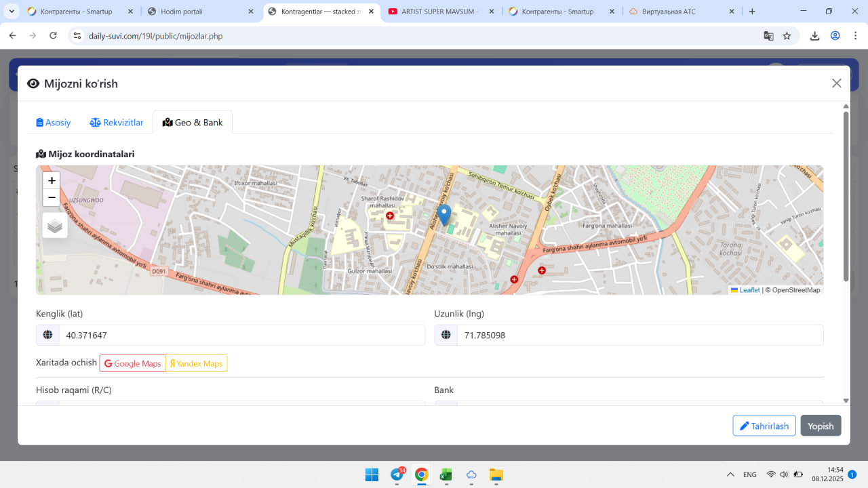Open Chrome downloads icon

[814, 36]
